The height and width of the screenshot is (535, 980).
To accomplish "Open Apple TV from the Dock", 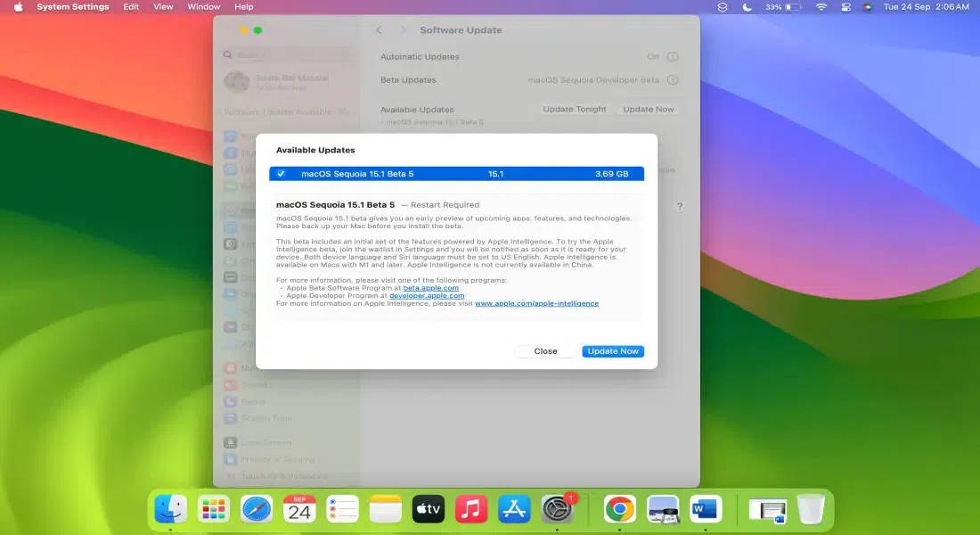I will click(429, 509).
